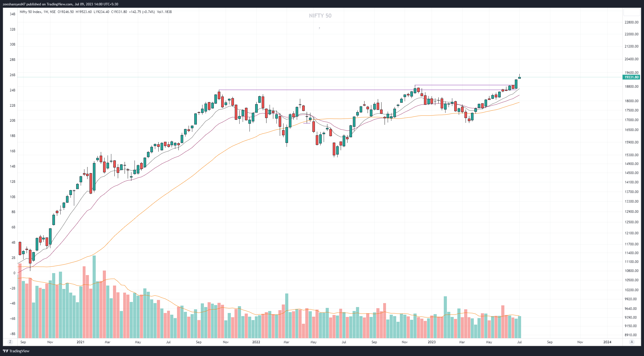Screen dimensions: 644x356
Task: Click the TradingView logo icon at bottom left
Action: point(5,351)
